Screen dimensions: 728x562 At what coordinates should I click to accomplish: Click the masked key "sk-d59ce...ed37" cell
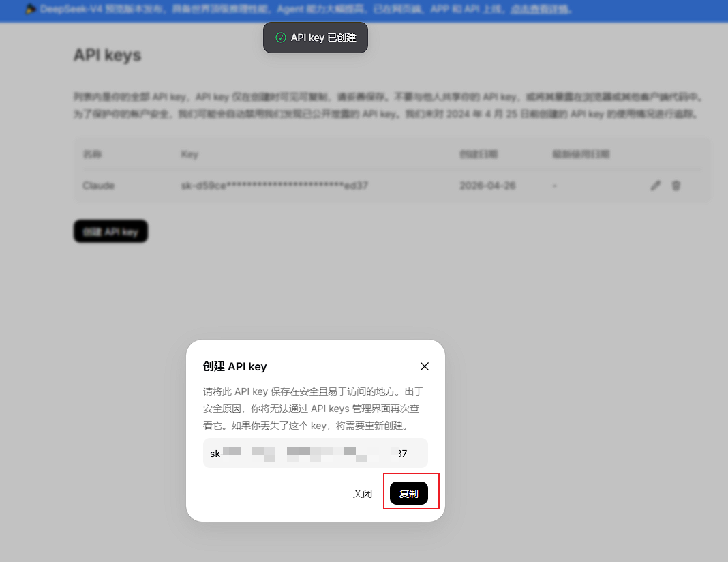click(275, 186)
